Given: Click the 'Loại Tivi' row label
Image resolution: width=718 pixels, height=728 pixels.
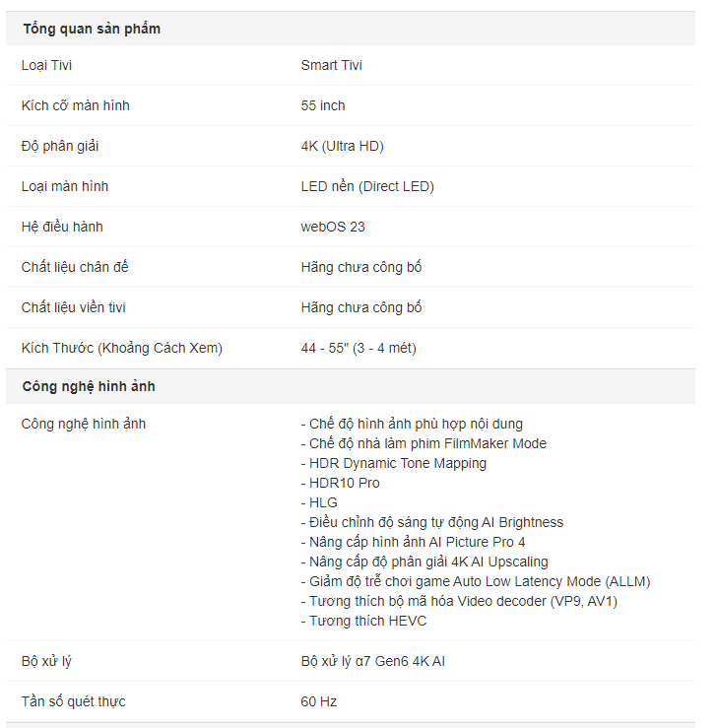Looking at the screenshot, I should click(x=46, y=65).
